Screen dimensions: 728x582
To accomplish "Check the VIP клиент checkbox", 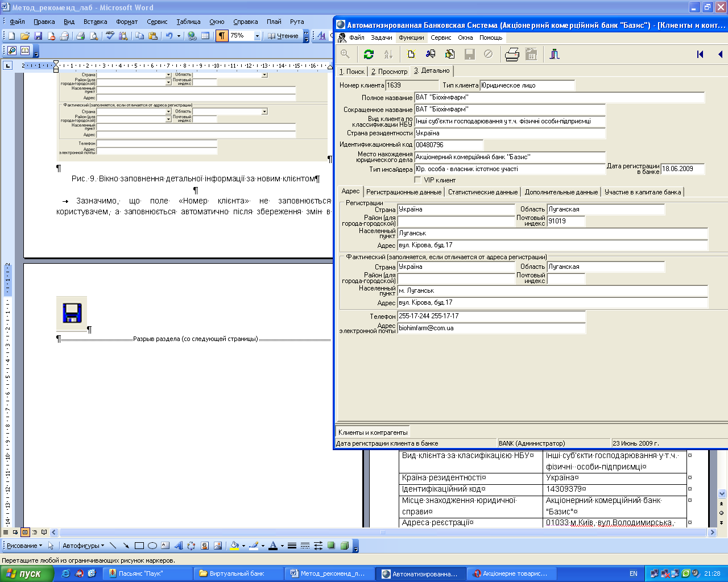I will coord(418,180).
